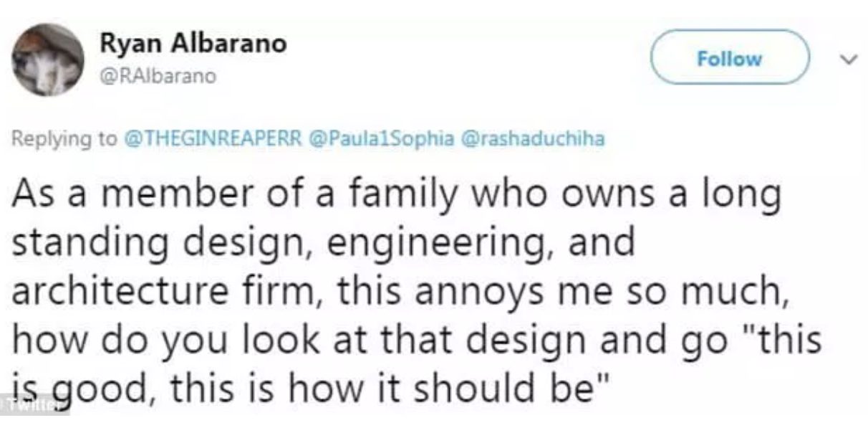This screenshot has width=868, height=433.
Task: Click the "Replying to" label
Action: [x=62, y=138]
